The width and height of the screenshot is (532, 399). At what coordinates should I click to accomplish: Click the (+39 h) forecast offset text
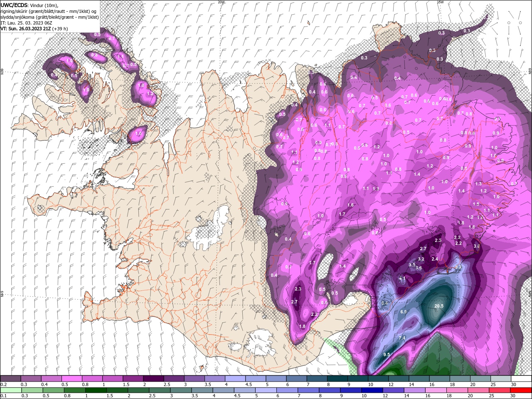click(60, 29)
